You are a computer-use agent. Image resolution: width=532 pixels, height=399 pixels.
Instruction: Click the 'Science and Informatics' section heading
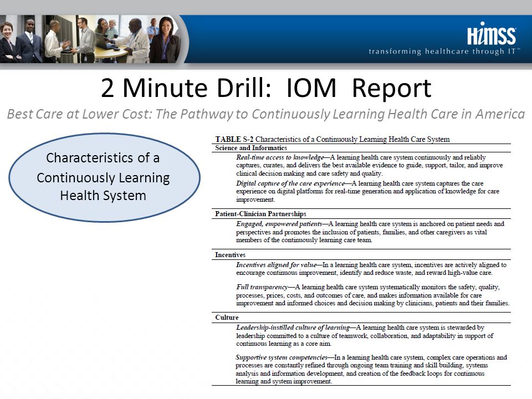click(250, 148)
